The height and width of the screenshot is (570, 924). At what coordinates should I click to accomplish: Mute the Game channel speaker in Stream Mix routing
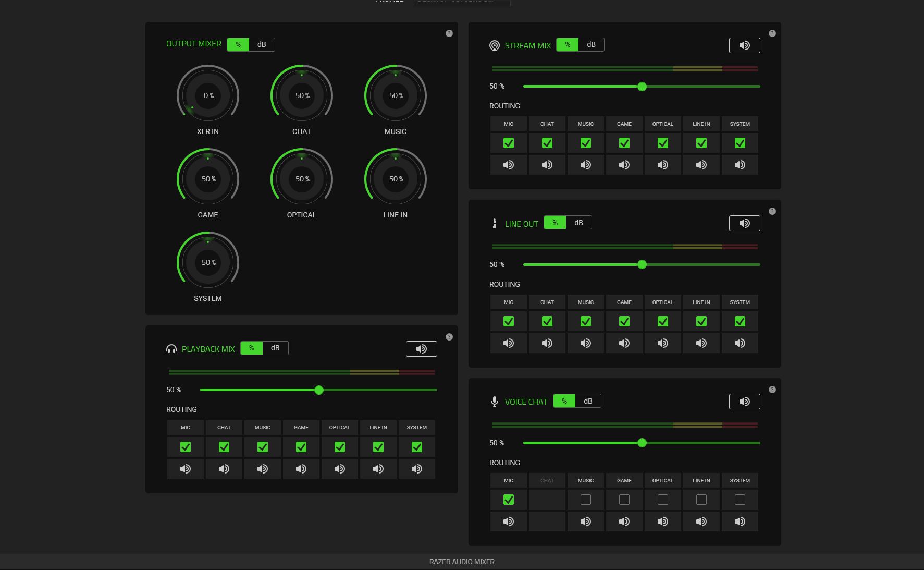point(624,164)
